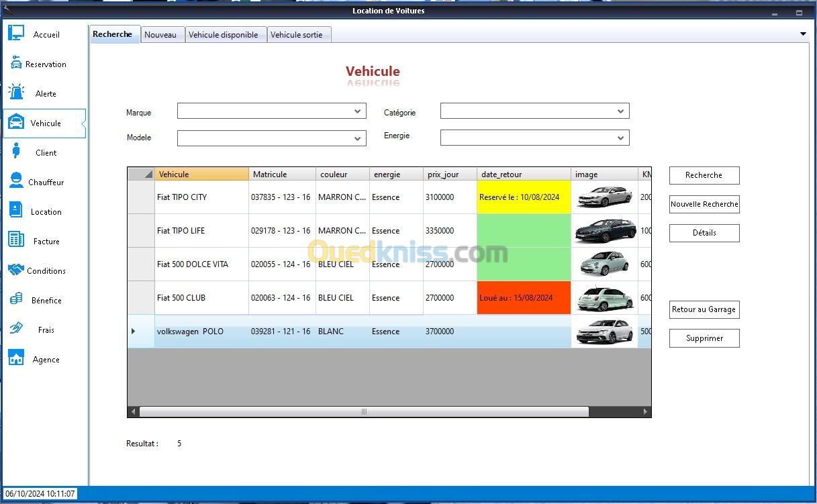This screenshot has height=504, width=817.
Task: Click the table's horizontal scrollbar right arrow
Action: coord(645,411)
